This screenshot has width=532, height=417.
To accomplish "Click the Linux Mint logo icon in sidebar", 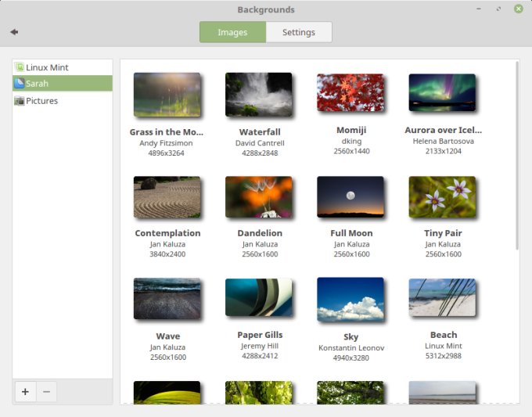I will [20, 67].
